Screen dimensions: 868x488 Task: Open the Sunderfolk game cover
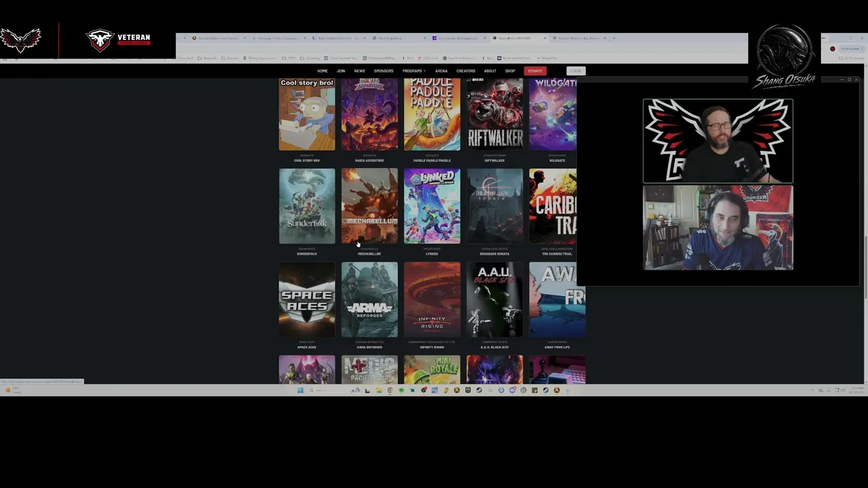pyautogui.click(x=307, y=206)
